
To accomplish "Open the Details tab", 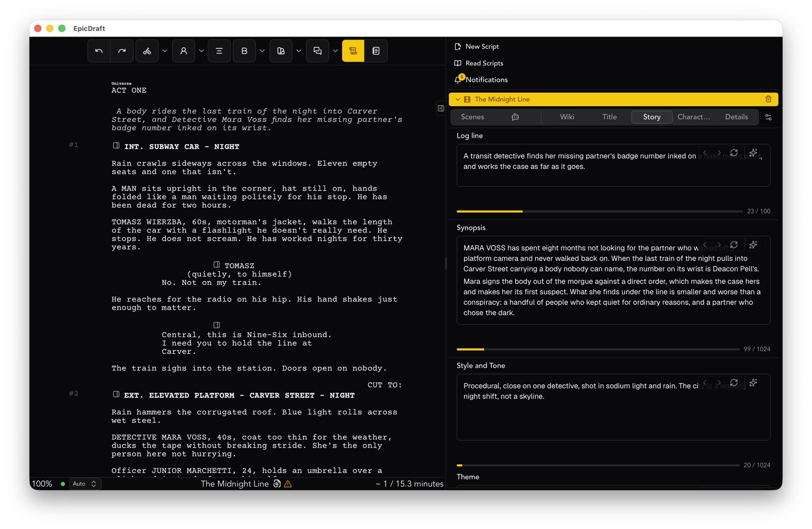I will [736, 117].
